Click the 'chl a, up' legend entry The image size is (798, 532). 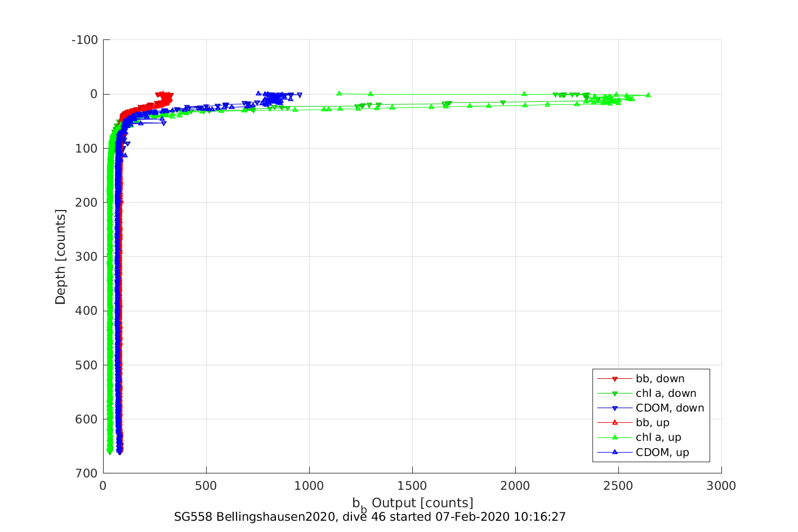639,437
